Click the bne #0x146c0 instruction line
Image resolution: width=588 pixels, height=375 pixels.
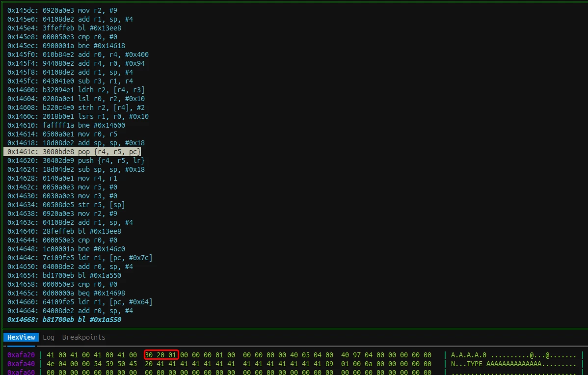[66, 249]
